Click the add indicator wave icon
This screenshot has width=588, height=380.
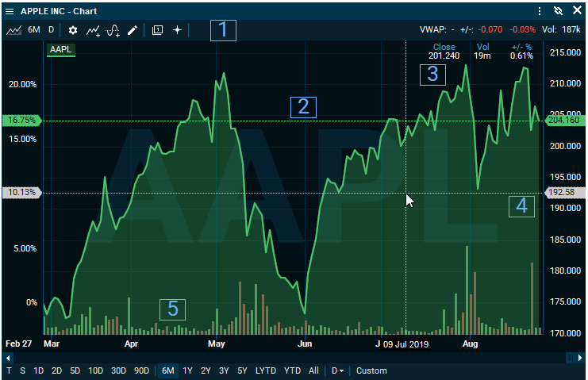[113, 30]
